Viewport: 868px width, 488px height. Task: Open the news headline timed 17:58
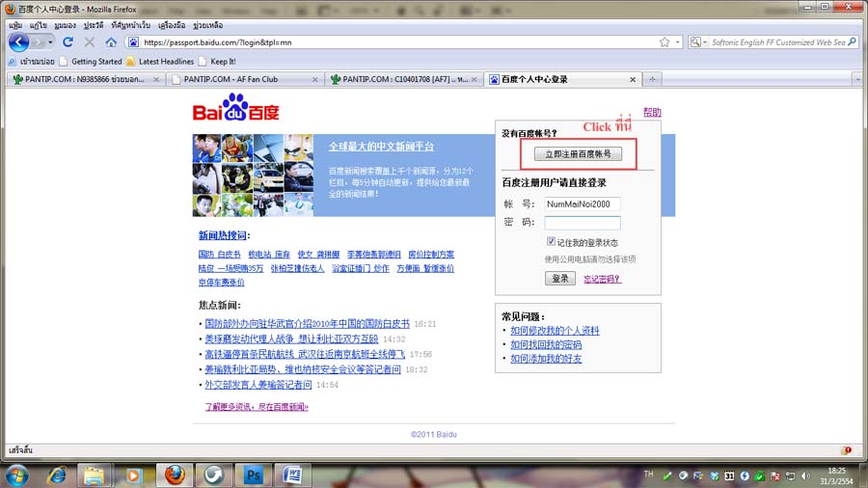coord(305,354)
